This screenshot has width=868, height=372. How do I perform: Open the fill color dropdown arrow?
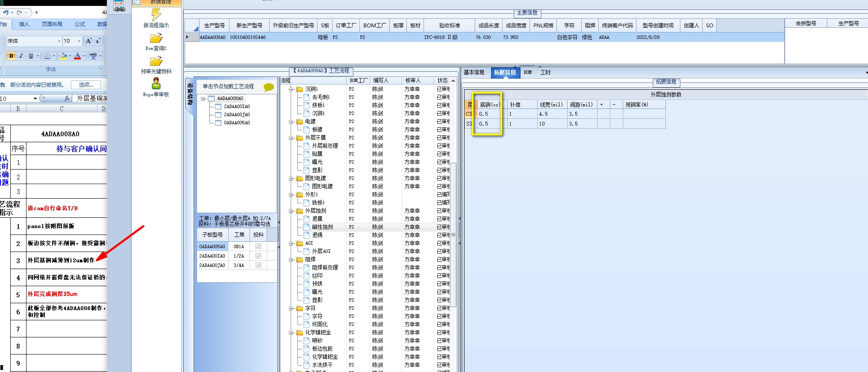coord(70,56)
